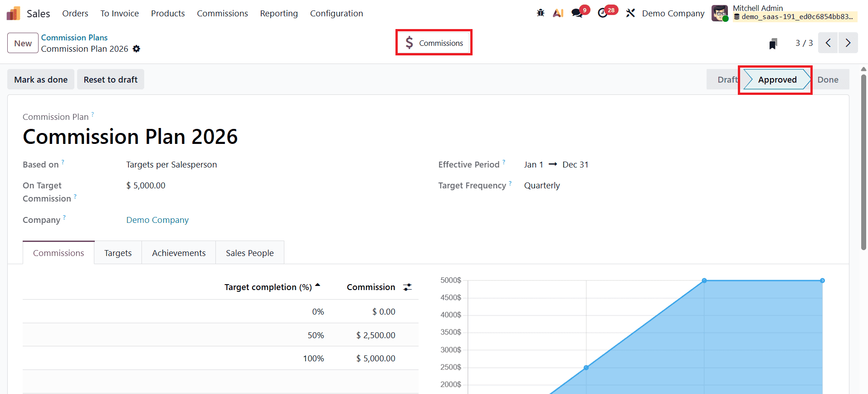Click the vertical page scrollbar
Viewport: 868px width, 394px height.
tap(863, 161)
